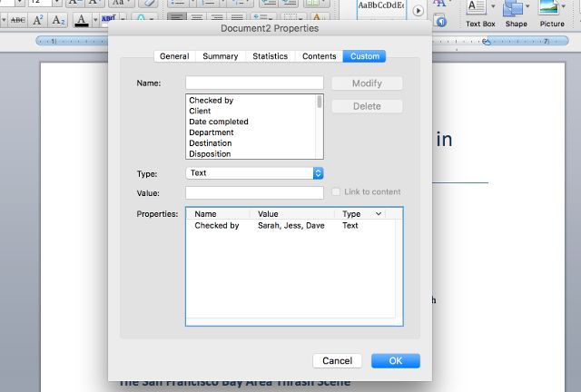
Task: Click the sort chevron beside Type header
Action: click(379, 214)
